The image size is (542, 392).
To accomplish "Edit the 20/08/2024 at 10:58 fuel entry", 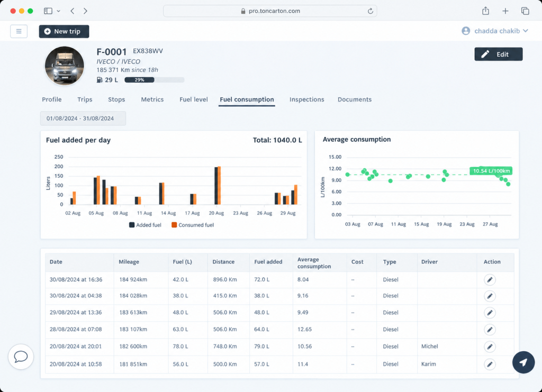I will (x=490, y=364).
